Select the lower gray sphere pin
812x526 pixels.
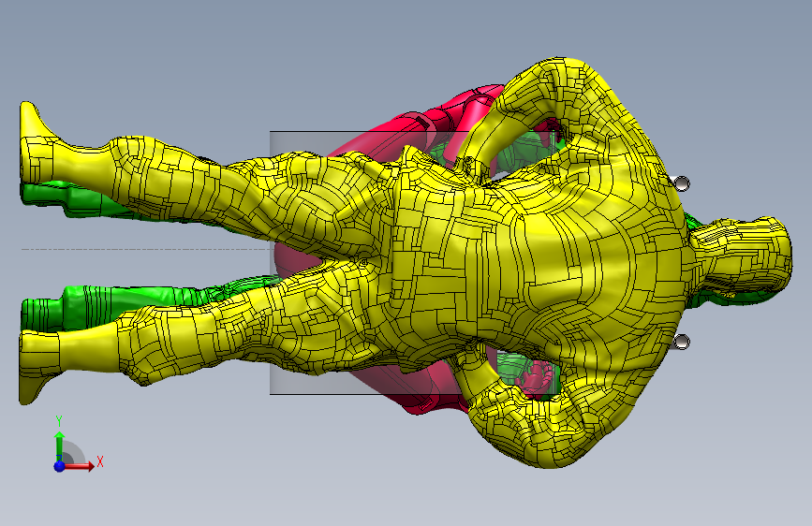pos(682,342)
